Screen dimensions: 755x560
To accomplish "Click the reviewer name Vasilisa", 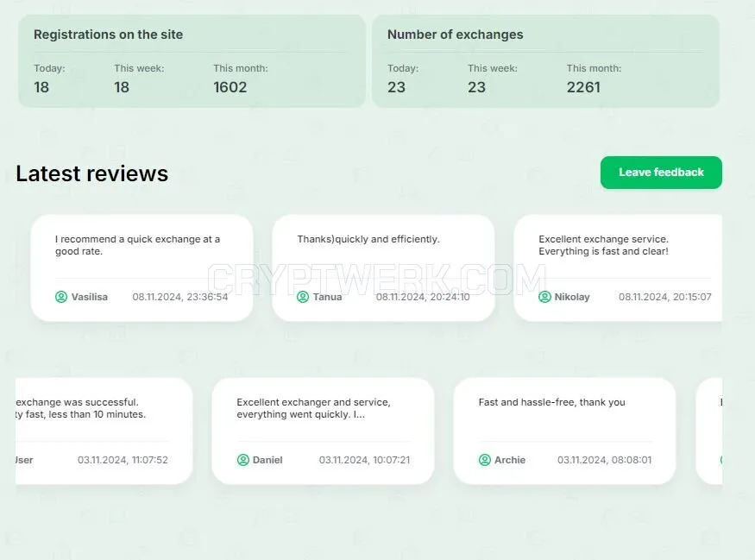I will [x=90, y=297].
